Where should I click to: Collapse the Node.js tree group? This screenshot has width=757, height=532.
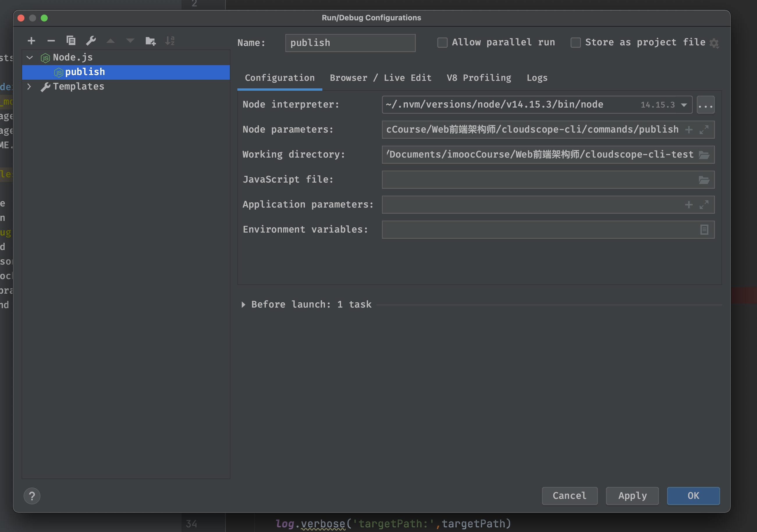(x=30, y=58)
